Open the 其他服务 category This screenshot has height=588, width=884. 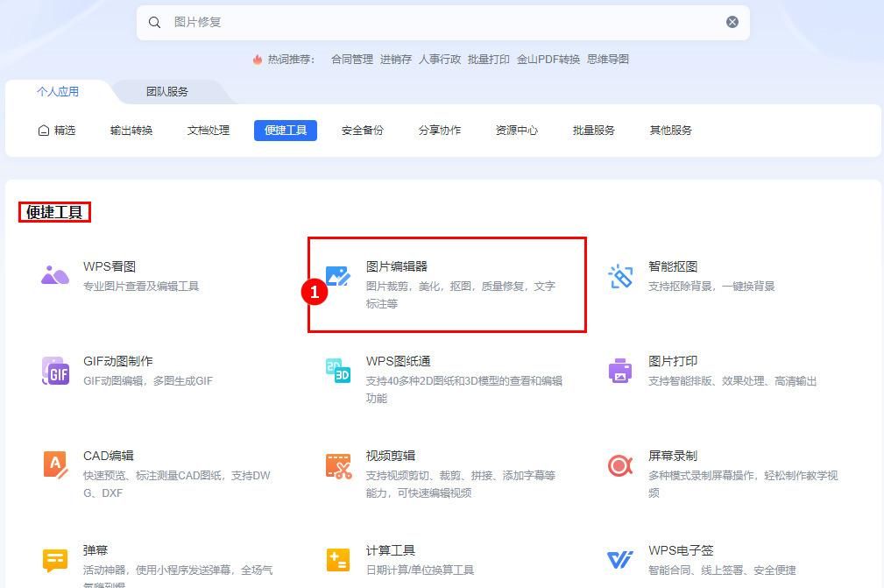click(671, 131)
